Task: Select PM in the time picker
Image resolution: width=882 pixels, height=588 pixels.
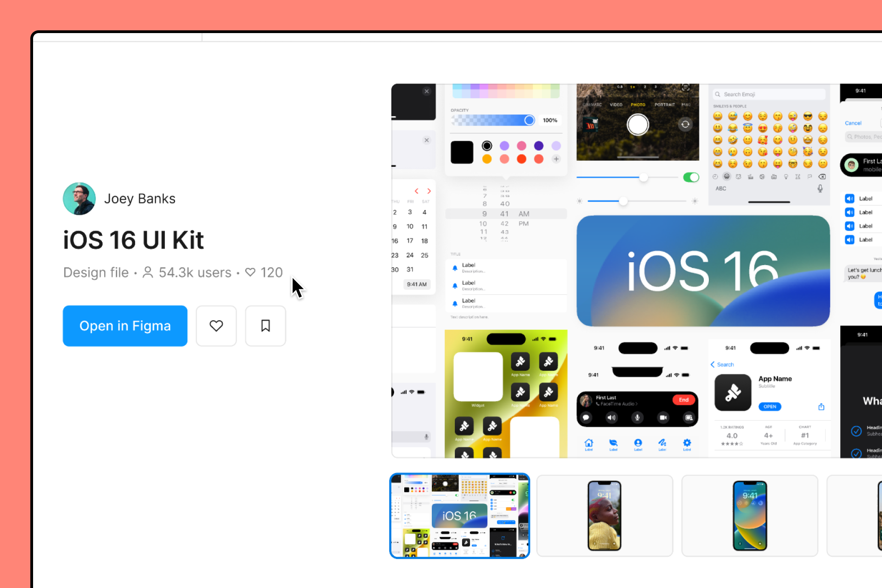Action: tap(524, 224)
